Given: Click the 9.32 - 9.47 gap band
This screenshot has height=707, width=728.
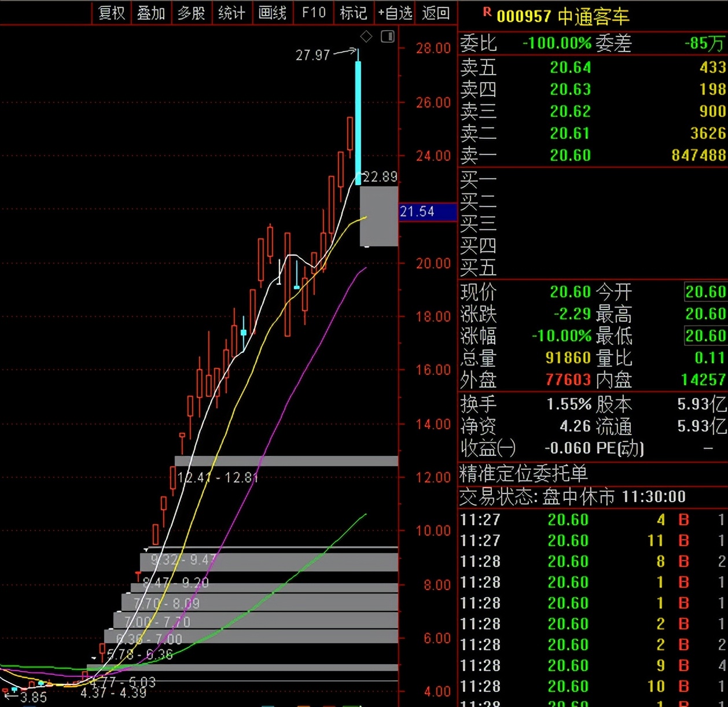Looking at the screenshot, I should coord(183,560).
